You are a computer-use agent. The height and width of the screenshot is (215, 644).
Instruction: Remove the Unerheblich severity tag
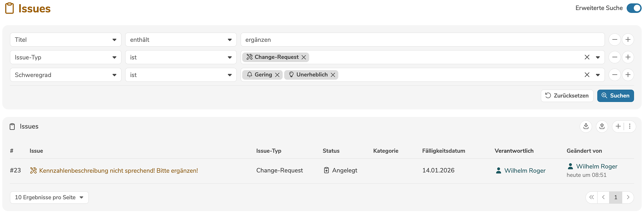333,75
